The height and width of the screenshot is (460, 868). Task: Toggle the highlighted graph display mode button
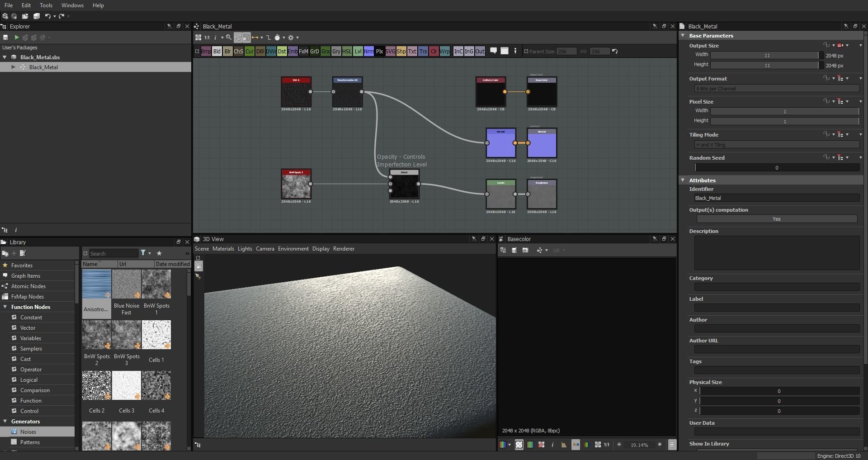pyautogui.click(x=246, y=38)
